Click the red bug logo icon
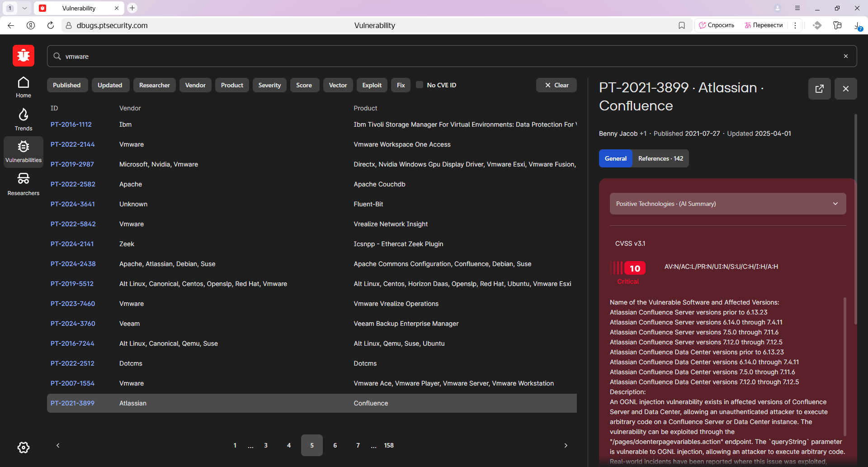This screenshot has height=467, width=868. point(24,56)
